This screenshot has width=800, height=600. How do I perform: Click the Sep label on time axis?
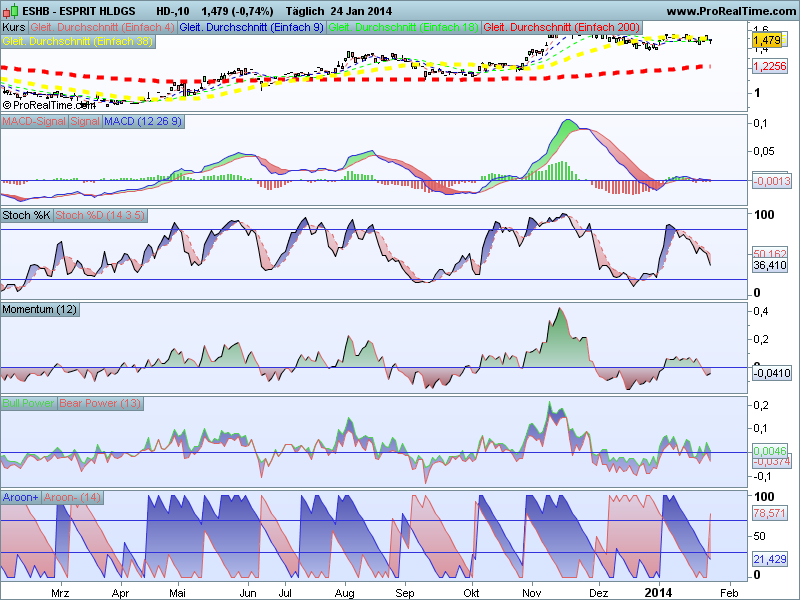point(405,593)
